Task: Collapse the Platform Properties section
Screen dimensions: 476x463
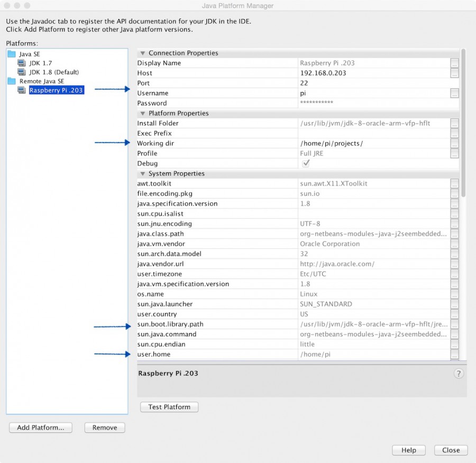Action: coord(142,114)
